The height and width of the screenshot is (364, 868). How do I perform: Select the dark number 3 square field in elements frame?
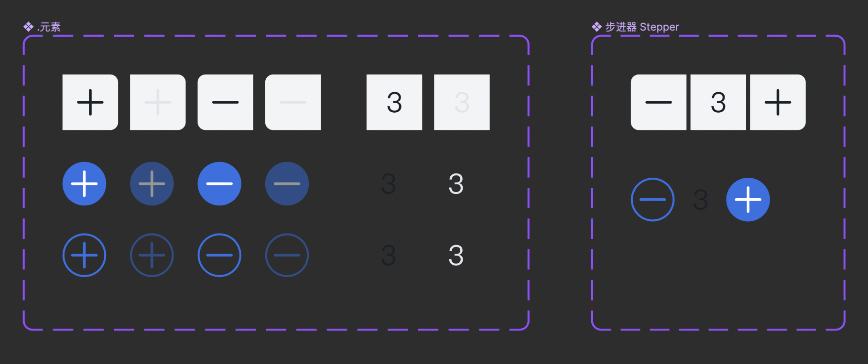[x=394, y=102]
